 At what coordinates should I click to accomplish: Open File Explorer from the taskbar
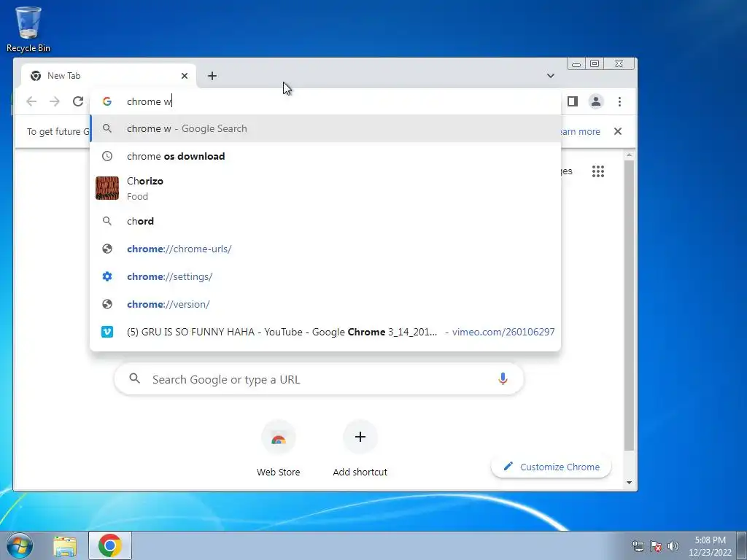pos(65,545)
